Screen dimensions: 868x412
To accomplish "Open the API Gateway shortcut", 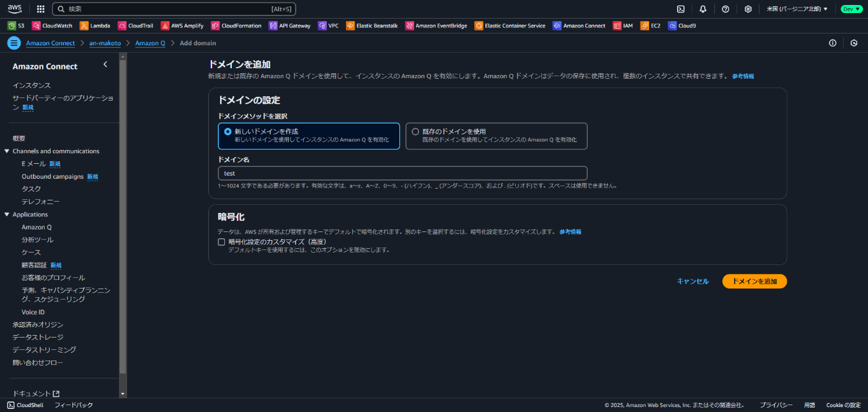I will (290, 26).
